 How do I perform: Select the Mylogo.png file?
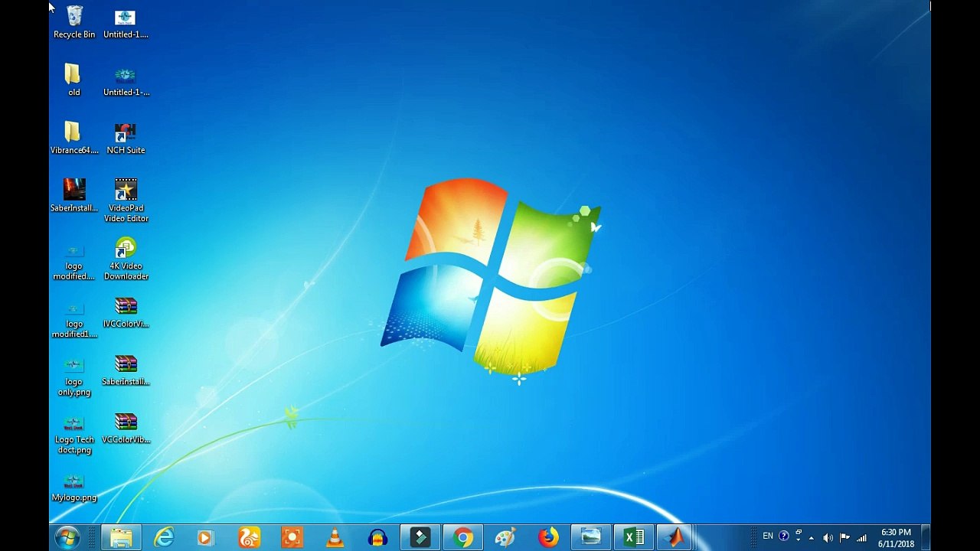coord(74,487)
